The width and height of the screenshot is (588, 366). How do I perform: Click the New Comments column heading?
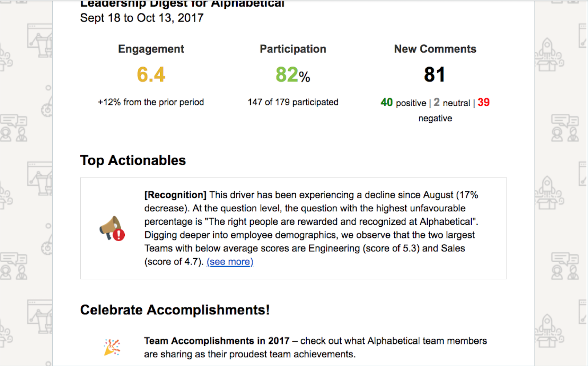pos(435,49)
